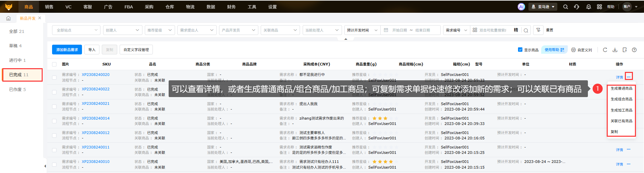The width and height of the screenshot is (644, 173).
Task: Open the notification bell
Action: [x=588, y=7]
